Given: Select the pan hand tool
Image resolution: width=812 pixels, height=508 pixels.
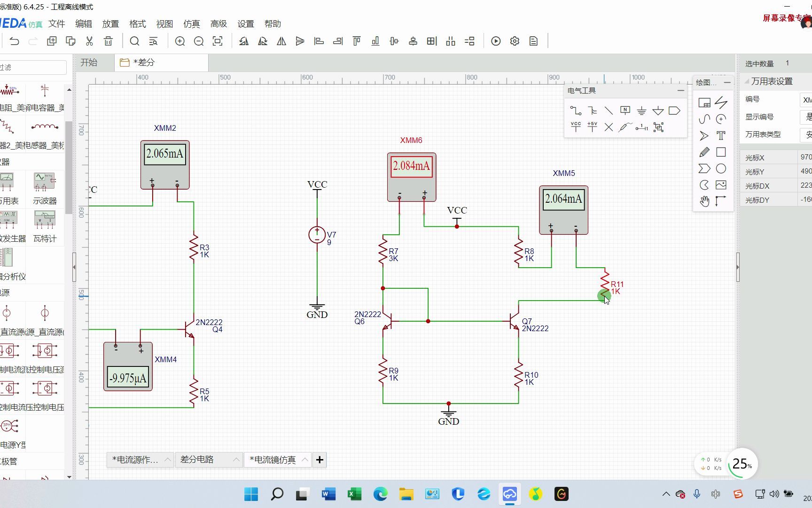Looking at the screenshot, I should tap(704, 201).
